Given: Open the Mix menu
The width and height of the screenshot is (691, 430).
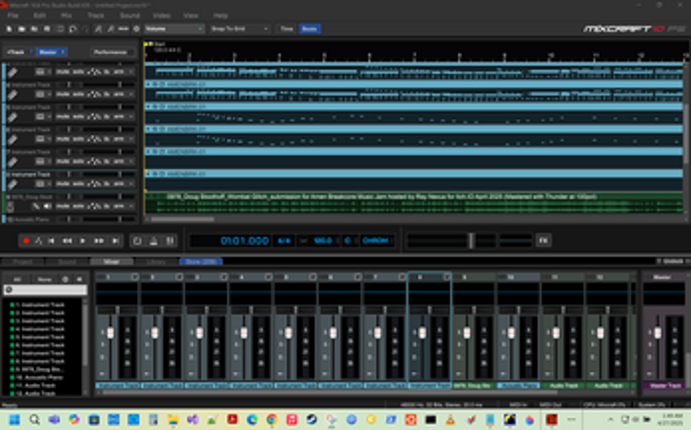Looking at the screenshot, I should [66, 16].
